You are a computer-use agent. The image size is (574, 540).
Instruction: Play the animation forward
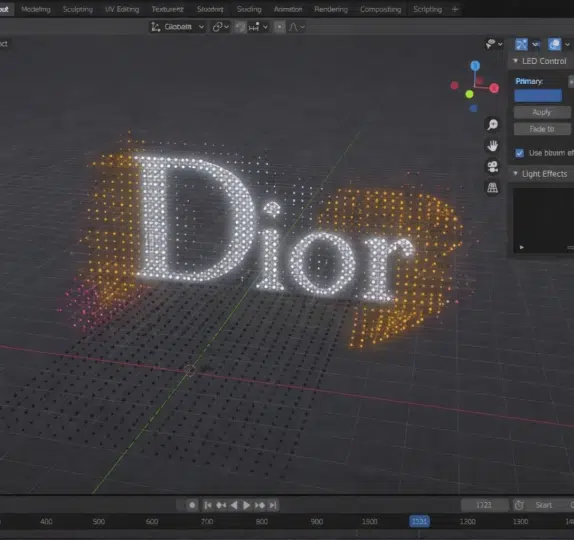(x=246, y=505)
